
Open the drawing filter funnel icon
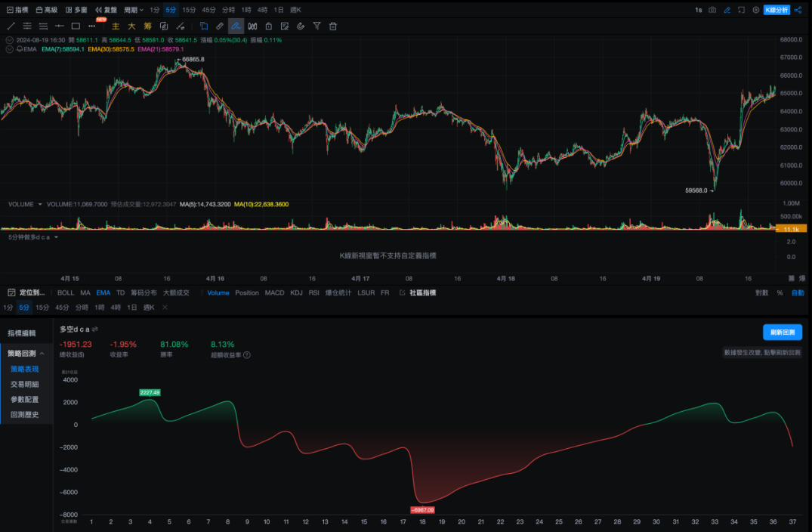pyautogui.click(x=316, y=26)
